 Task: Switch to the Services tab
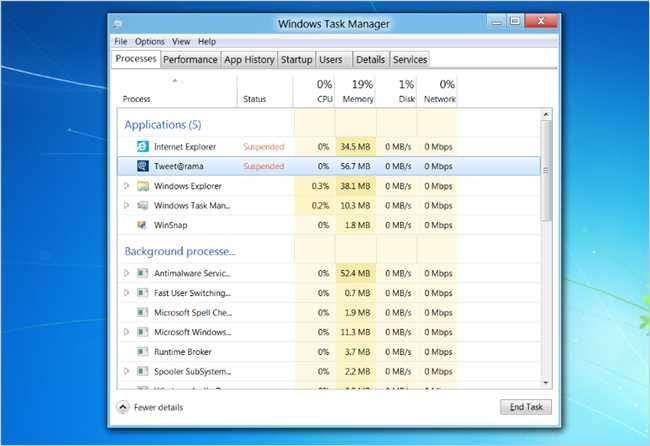coord(410,60)
